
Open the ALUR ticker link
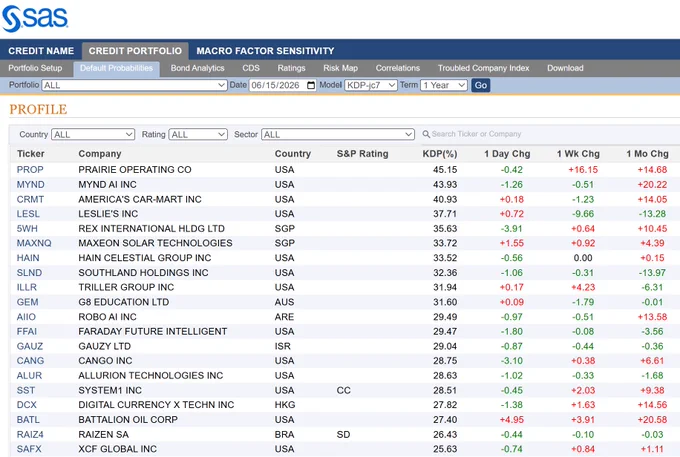[29, 375]
